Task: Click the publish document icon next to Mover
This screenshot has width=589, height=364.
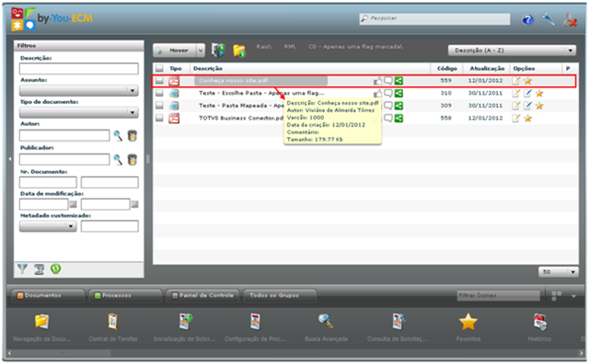Action: click(x=218, y=50)
